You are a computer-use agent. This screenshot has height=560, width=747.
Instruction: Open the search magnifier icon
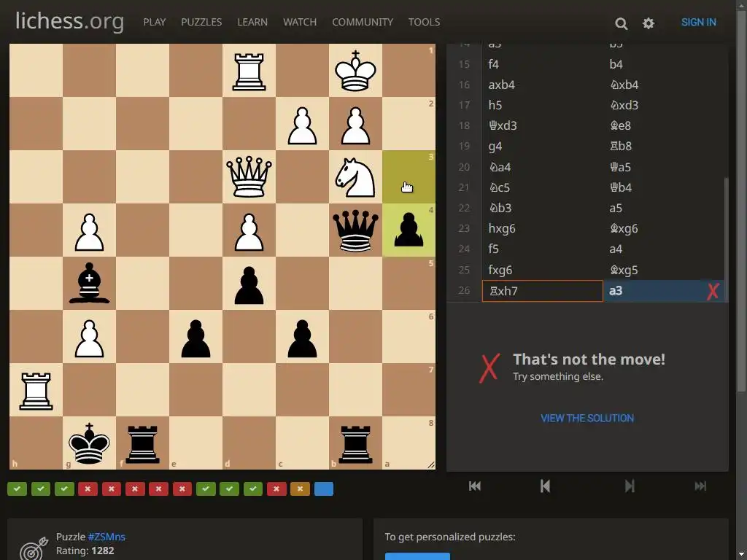[621, 23]
